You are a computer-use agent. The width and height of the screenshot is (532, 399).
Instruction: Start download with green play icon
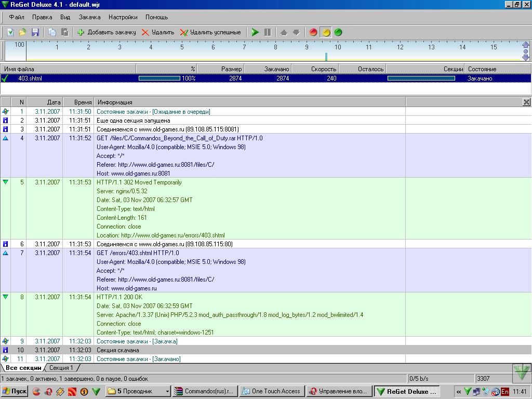255,32
